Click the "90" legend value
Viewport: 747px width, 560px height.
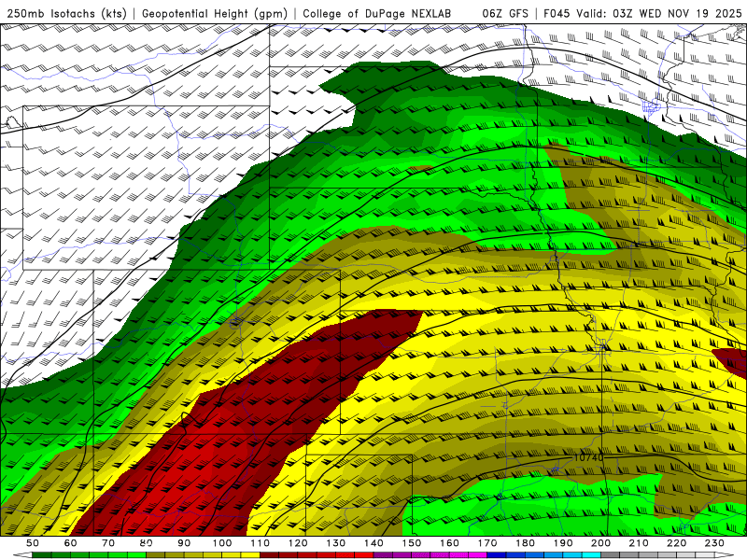click(184, 543)
